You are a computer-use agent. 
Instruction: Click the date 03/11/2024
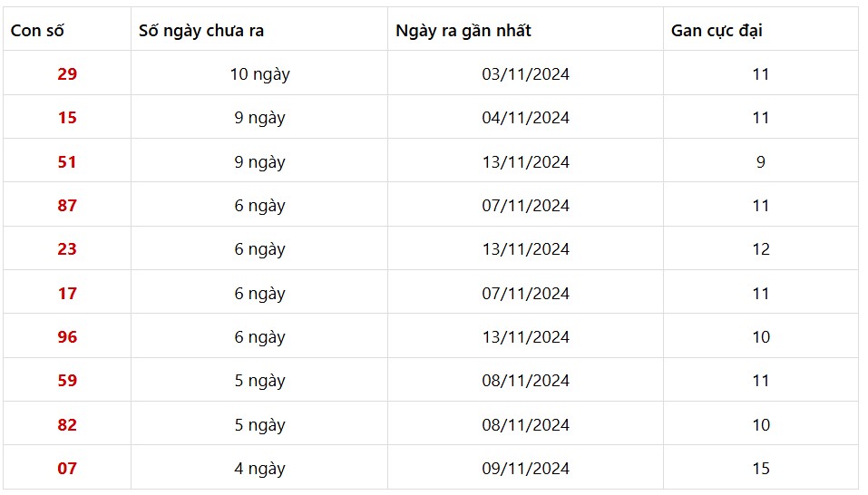(x=525, y=74)
